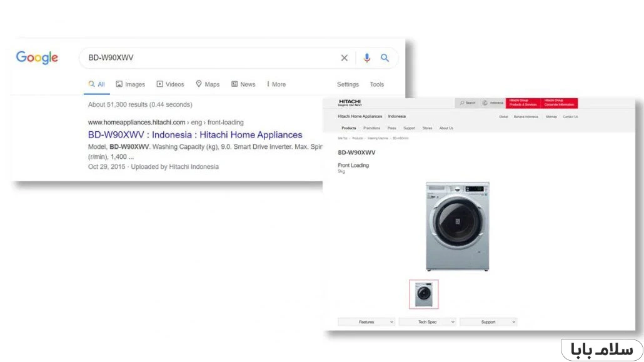The width and height of the screenshot is (644, 362).
Task: Clear the search box with the X icon
Action: coord(345,58)
